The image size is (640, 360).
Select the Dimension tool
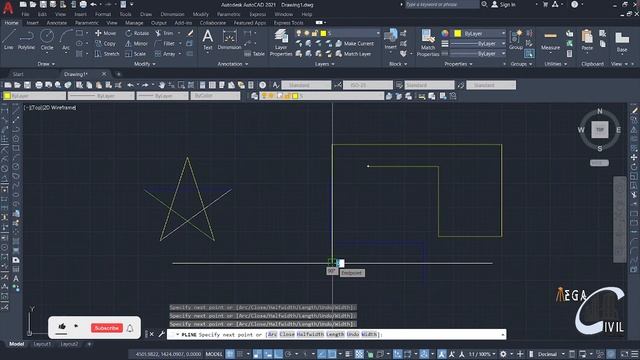click(x=229, y=40)
